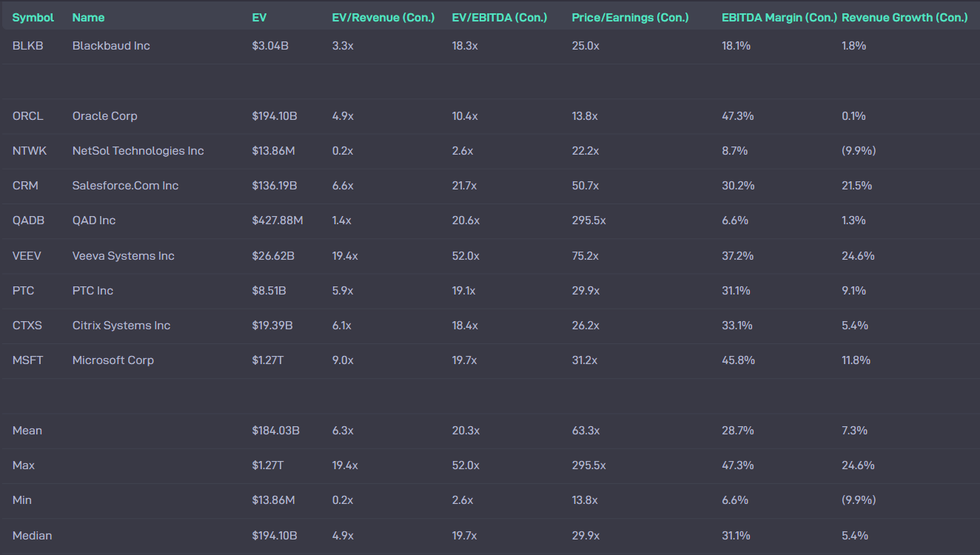This screenshot has height=555, width=980.
Task: Open NetSol Technologies Inc company name
Action: tap(138, 151)
